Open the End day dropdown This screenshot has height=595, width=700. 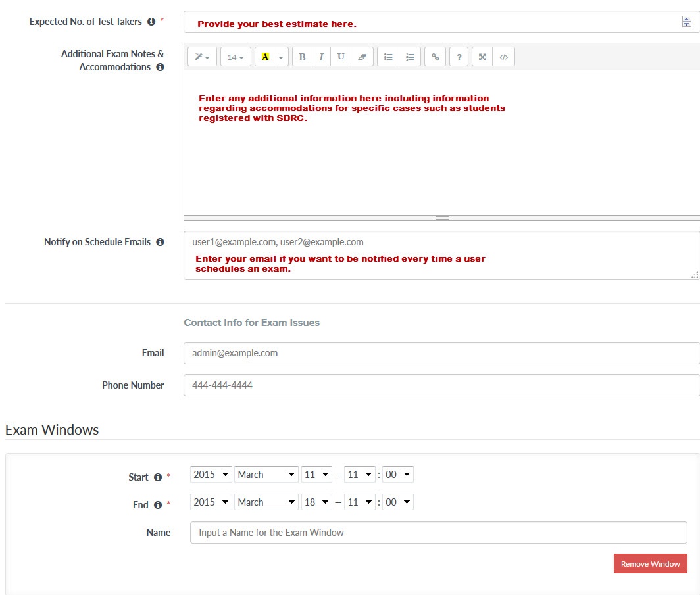(x=316, y=502)
